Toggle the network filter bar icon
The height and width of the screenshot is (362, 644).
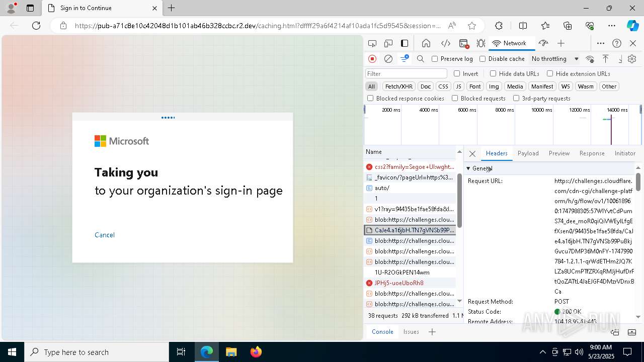(x=405, y=59)
